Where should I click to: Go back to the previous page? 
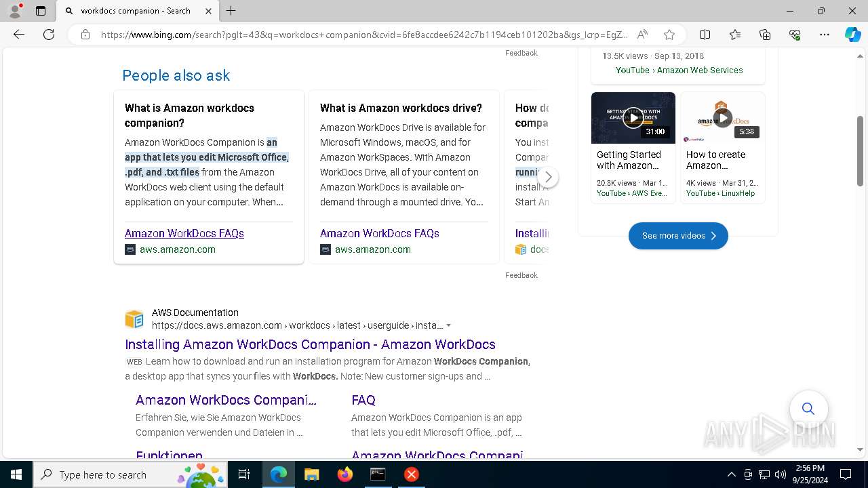(19, 35)
